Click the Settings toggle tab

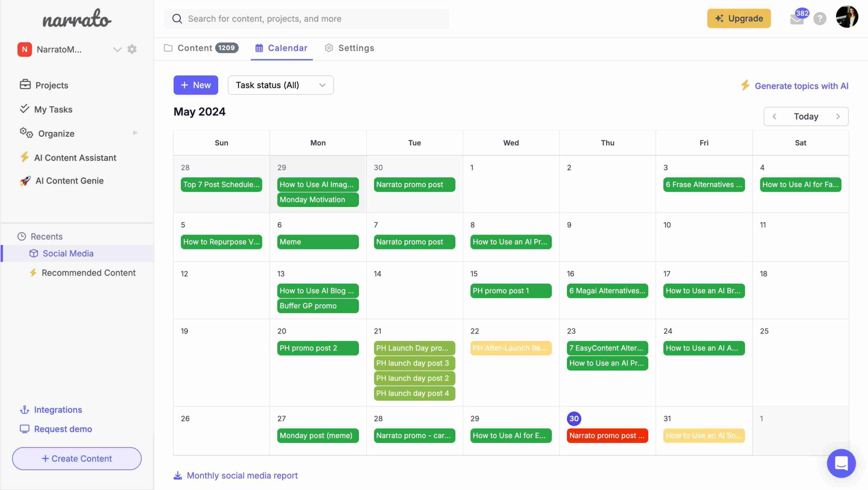click(349, 48)
